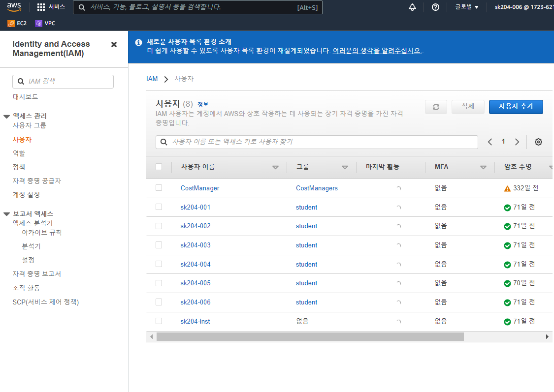The width and height of the screenshot is (554, 392).
Task: Open 역할 in sidebar
Action: click(19, 153)
